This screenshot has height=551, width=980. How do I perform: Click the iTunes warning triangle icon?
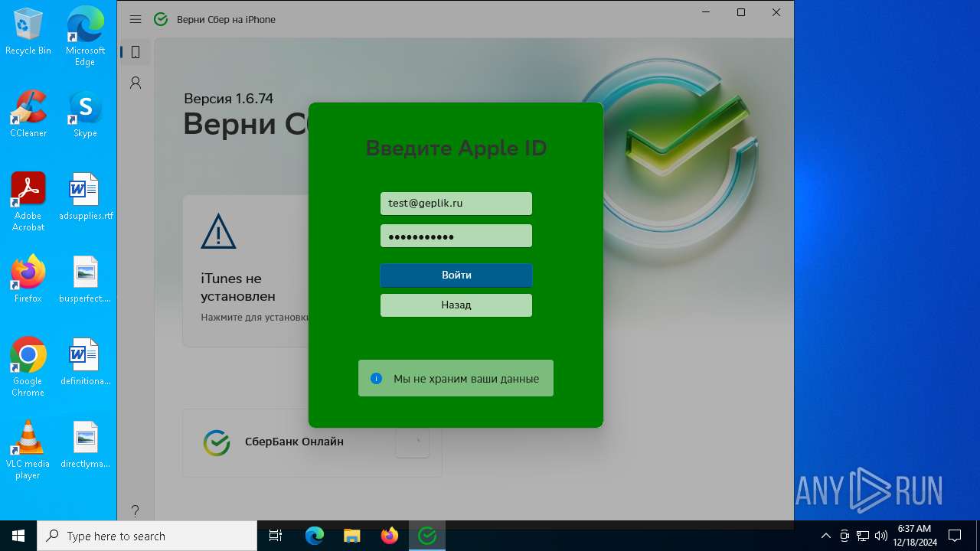[218, 231]
